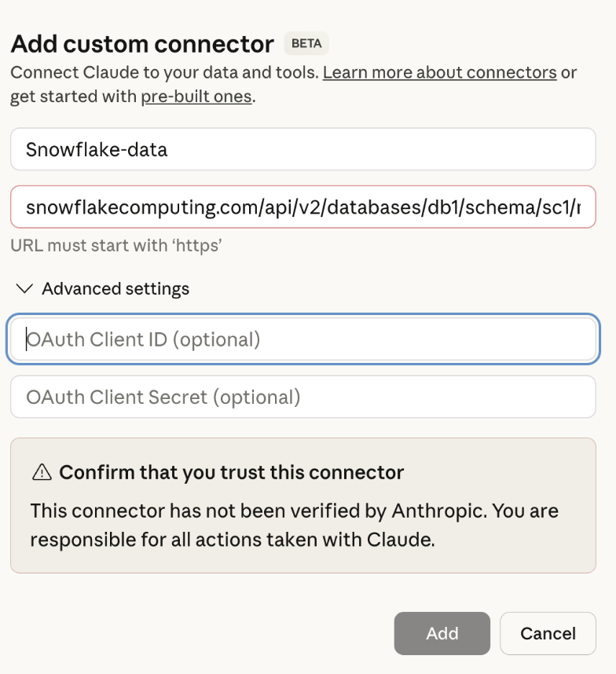
Task: Click the BETA badge beside the title
Action: 306,44
